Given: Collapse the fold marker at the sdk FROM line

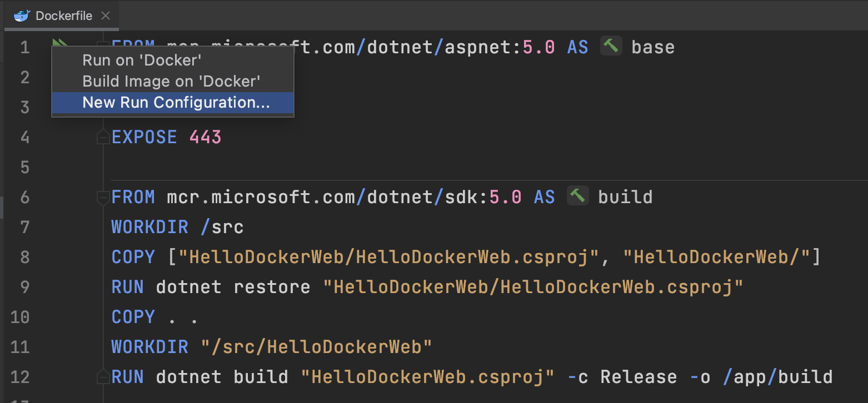Looking at the screenshot, I should pyautogui.click(x=103, y=197).
